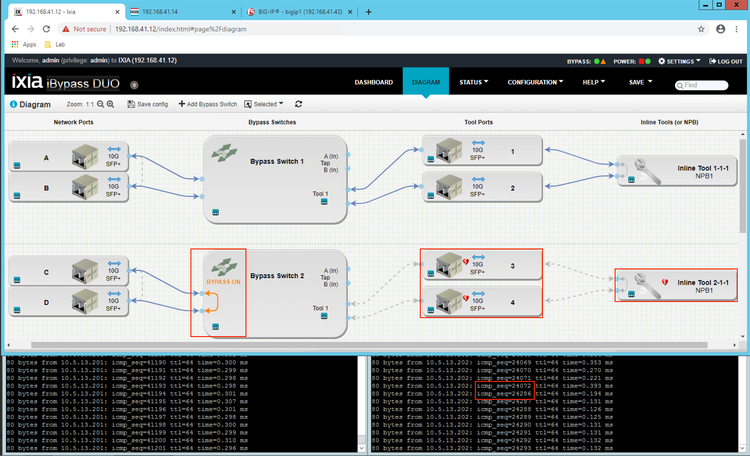The width and height of the screenshot is (750, 456).
Task: Switch to the BIG-IP browser tab
Action: [x=295, y=12]
